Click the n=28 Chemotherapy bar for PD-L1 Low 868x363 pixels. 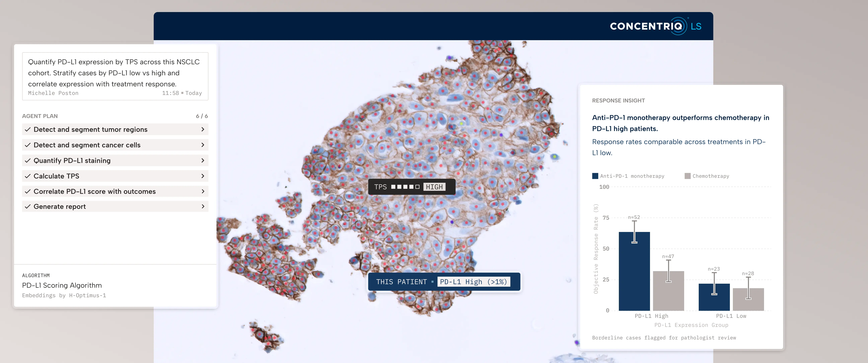[748, 299]
